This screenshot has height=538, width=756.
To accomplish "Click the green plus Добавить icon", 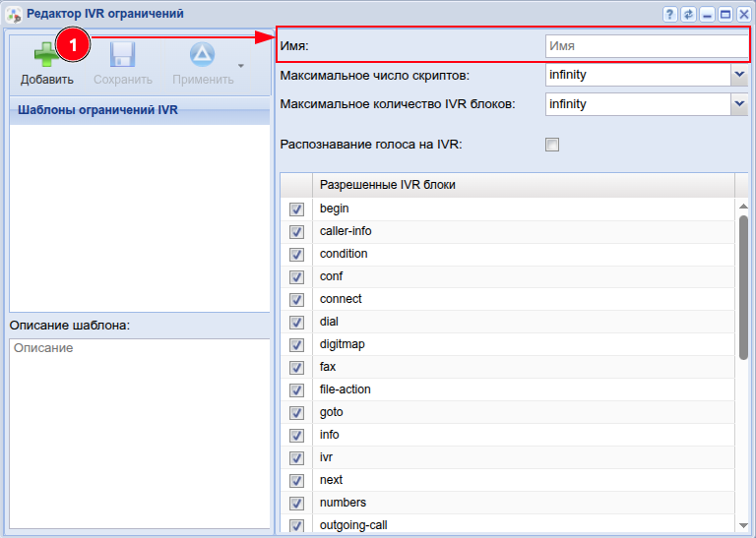I will [47, 54].
